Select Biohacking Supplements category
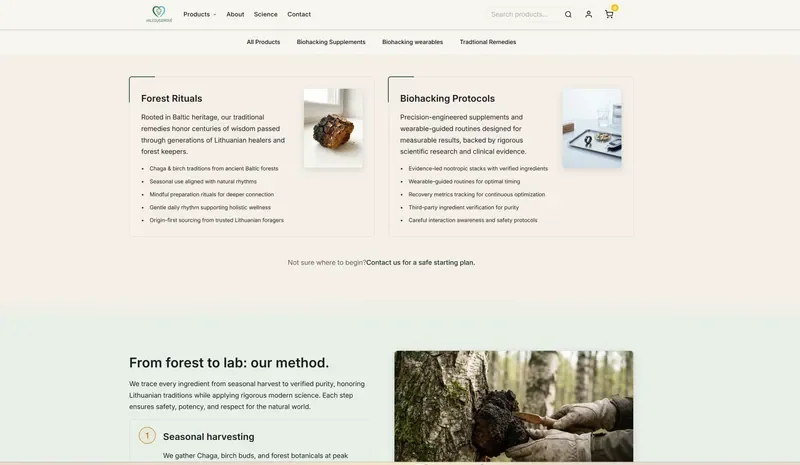The width and height of the screenshot is (800, 465). pos(331,42)
